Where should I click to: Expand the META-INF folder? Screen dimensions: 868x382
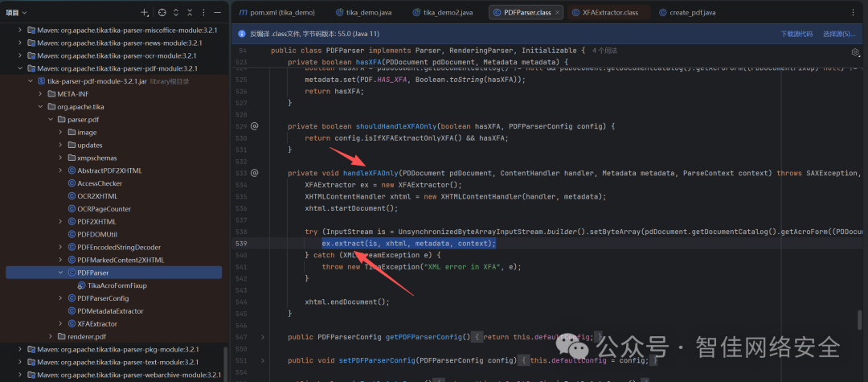pyautogui.click(x=40, y=93)
